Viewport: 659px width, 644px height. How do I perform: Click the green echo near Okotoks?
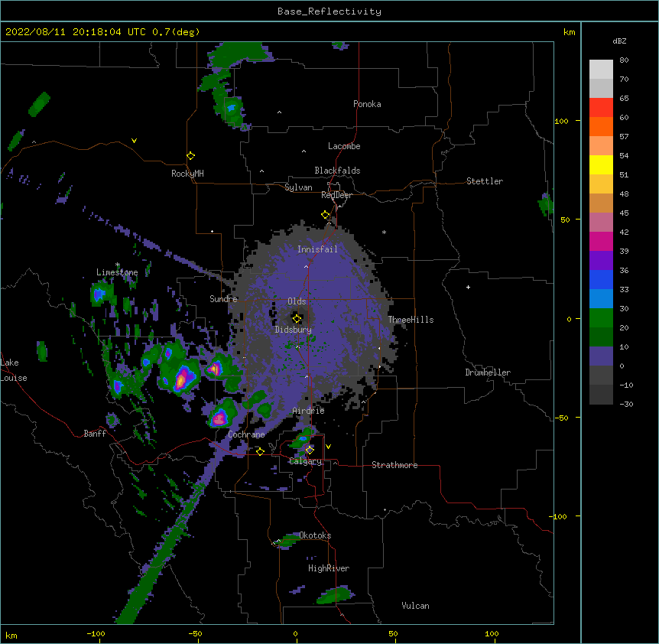(288, 540)
